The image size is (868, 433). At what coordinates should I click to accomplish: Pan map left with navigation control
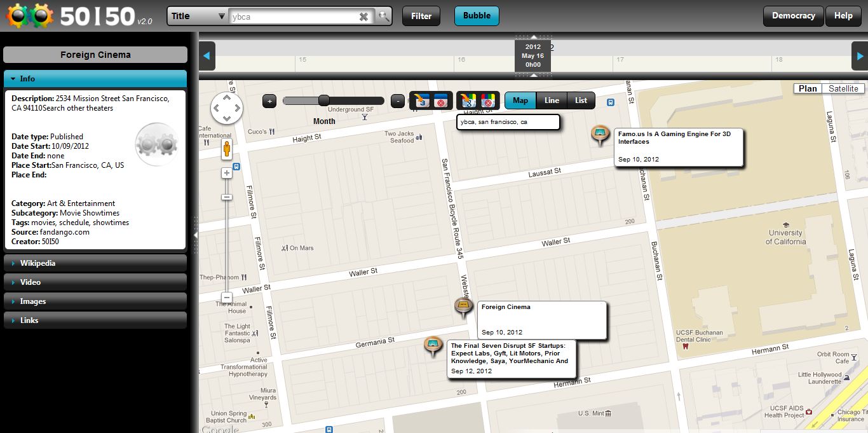tap(217, 109)
